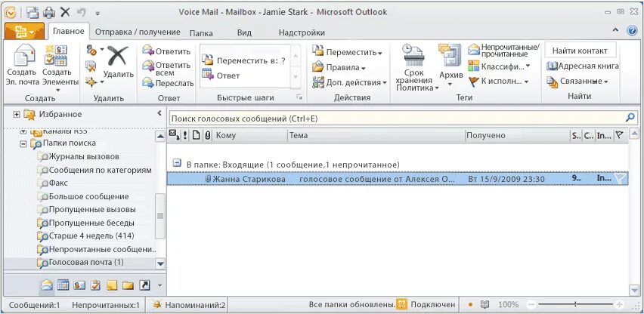This screenshot has width=644, height=314.
Task: Switch to Отправка / получение tab
Action: click(138, 32)
